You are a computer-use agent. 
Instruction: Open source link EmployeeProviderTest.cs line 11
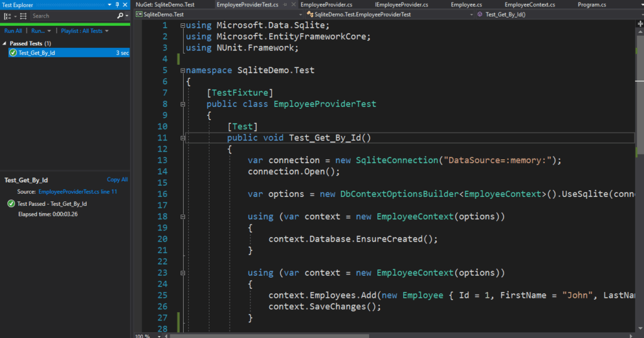point(77,191)
